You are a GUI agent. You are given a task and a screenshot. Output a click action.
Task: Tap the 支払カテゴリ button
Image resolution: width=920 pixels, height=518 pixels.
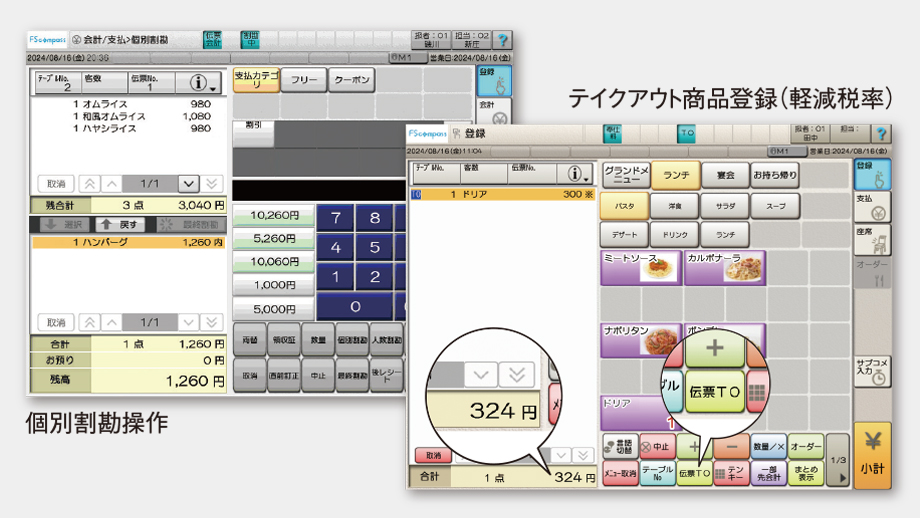point(256,80)
